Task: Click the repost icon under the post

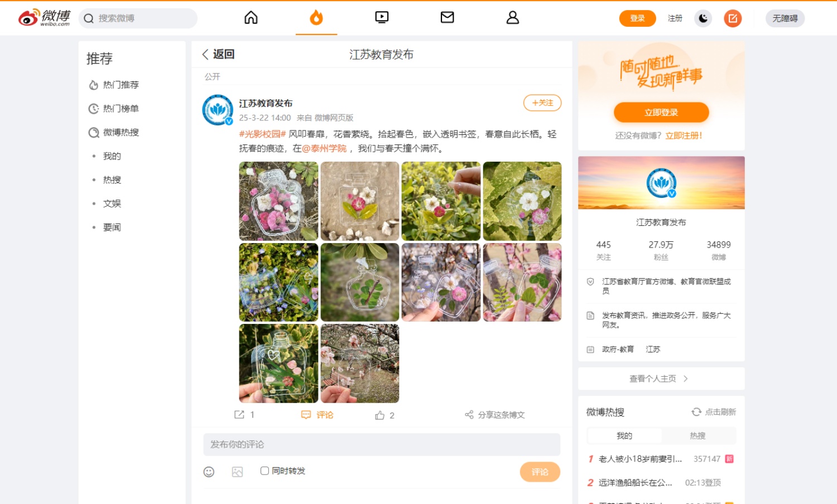Action: (x=239, y=415)
